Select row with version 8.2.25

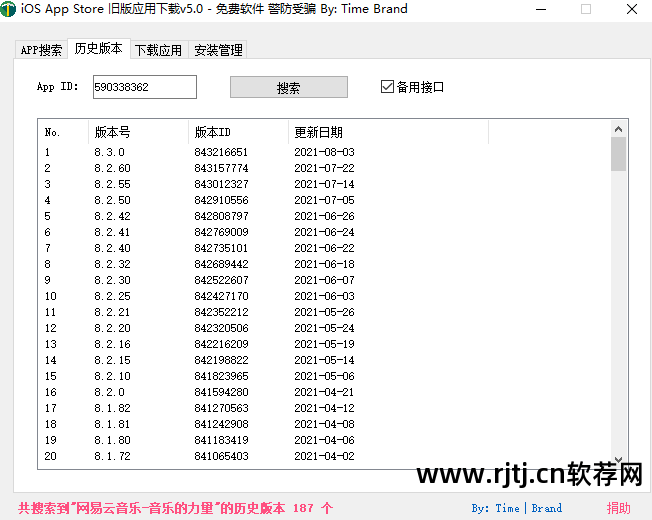click(324, 296)
